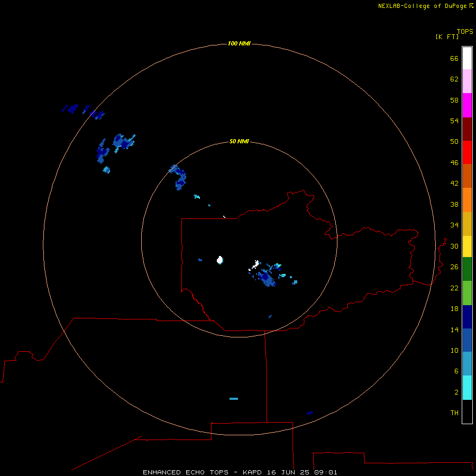Pick the dark orange swatch near 42
476x476 pixels.
pyautogui.click(x=467, y=176)
